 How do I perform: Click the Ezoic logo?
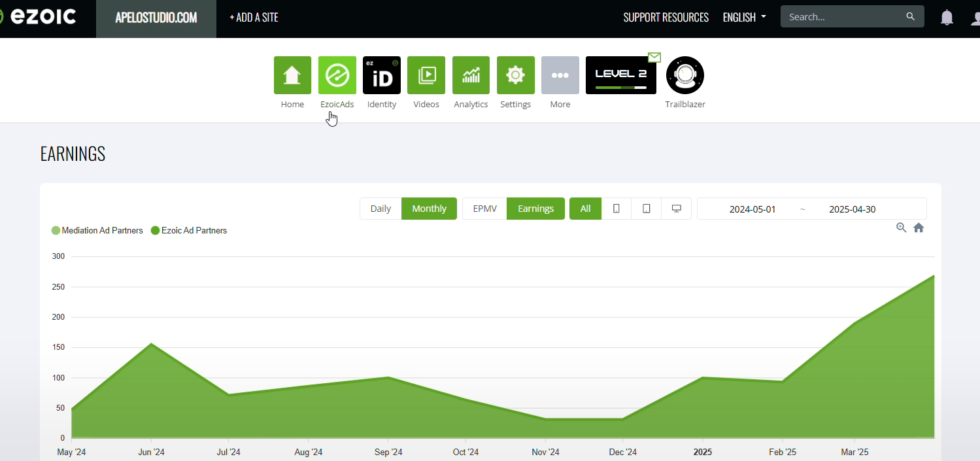click(38, 17)
